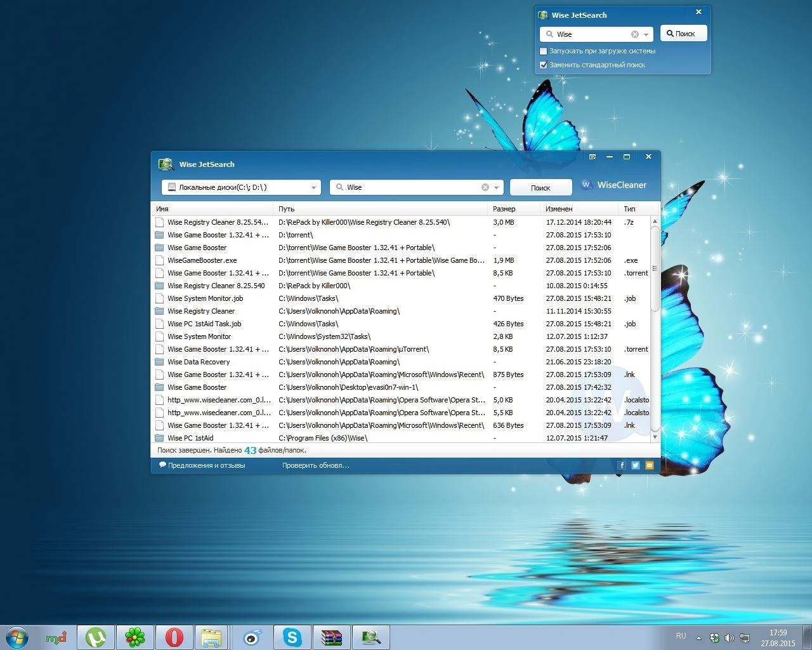Enable 'Запускать при загрузке системы' checkbox
Image resolution: width=812 pixels, height=650 pixels.
(543, 51)
